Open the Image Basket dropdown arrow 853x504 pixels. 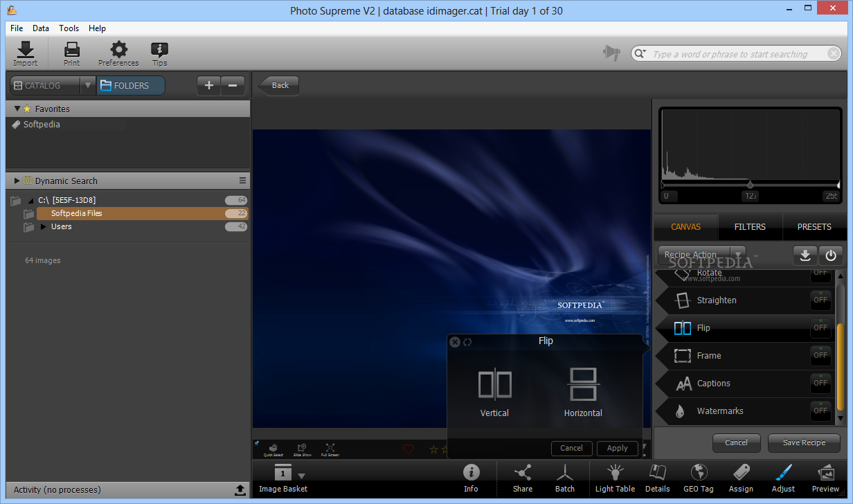click(x=301, y=476)
